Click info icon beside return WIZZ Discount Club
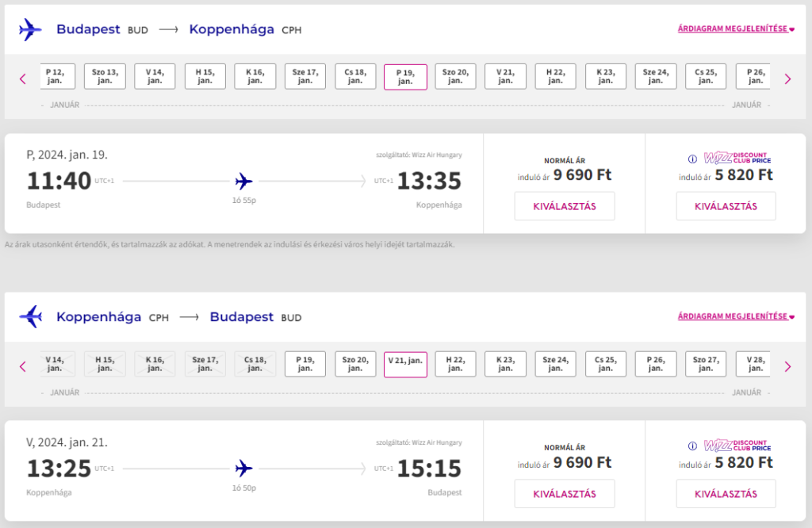812x528 pixels. click(692, 446)
